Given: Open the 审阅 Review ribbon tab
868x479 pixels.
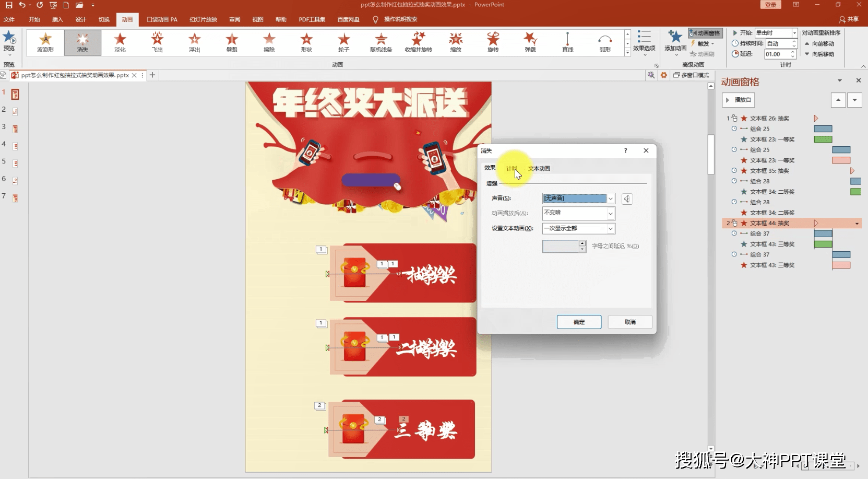Looking at the screenshot, I should pos(234,19).
